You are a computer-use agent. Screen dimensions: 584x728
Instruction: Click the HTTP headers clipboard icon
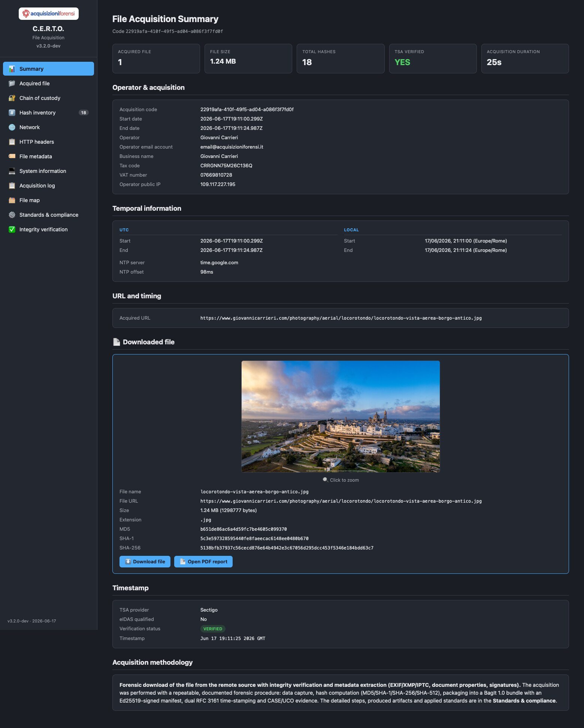pos(12,142)
